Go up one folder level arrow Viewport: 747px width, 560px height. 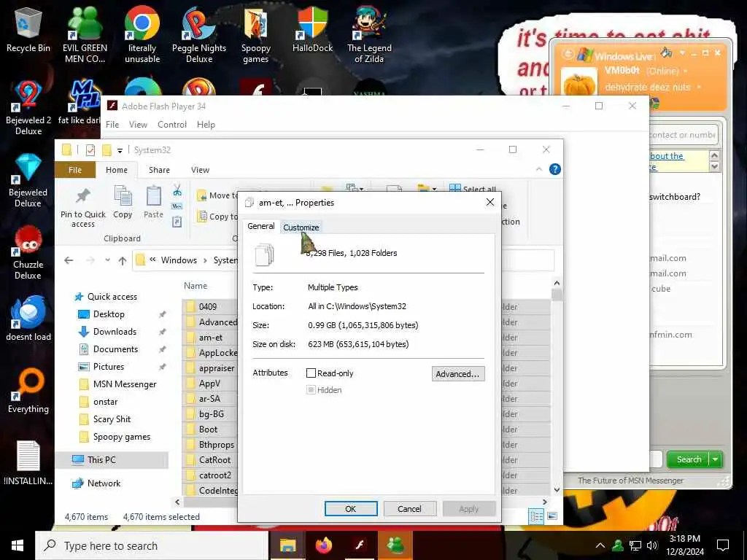123,260
